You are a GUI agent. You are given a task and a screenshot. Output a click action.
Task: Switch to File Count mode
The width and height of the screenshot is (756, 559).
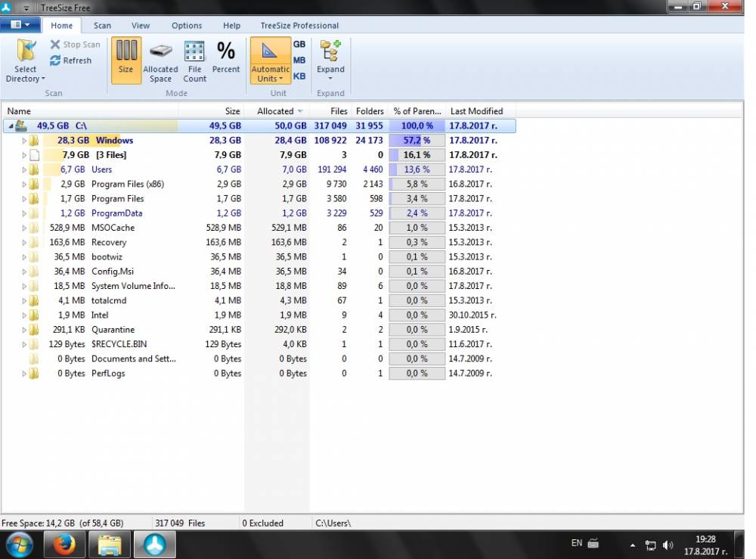pos(195,61)
